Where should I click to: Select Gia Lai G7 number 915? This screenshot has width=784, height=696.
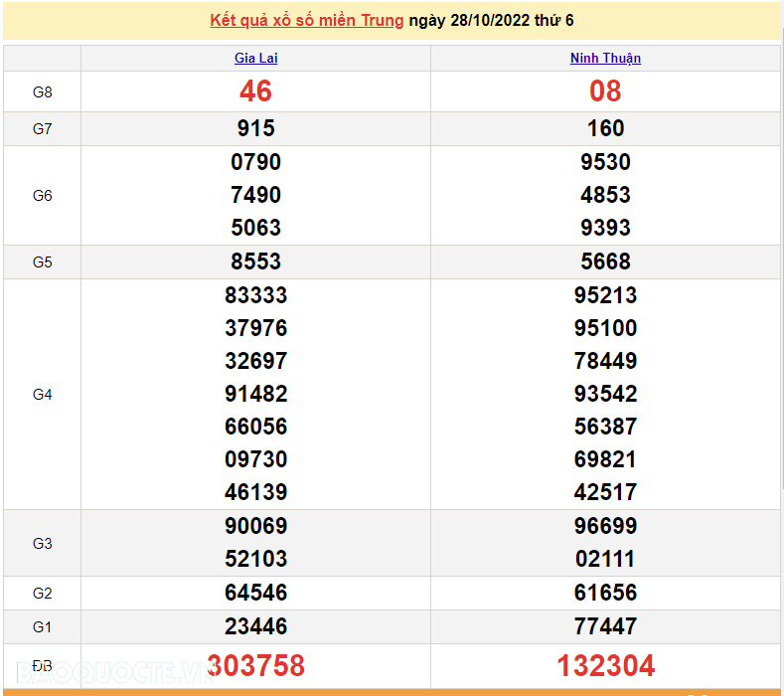coord(255,128)
